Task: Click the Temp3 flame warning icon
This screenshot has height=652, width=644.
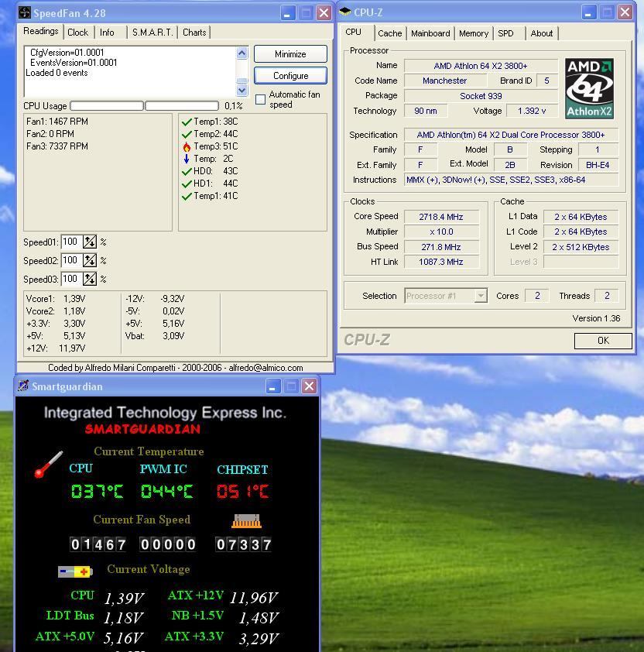Action: [x=187, y=146]
